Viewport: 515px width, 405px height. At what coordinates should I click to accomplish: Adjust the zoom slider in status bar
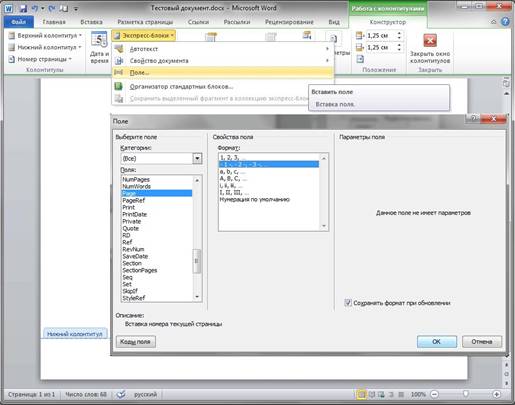(x=466, y=394)
